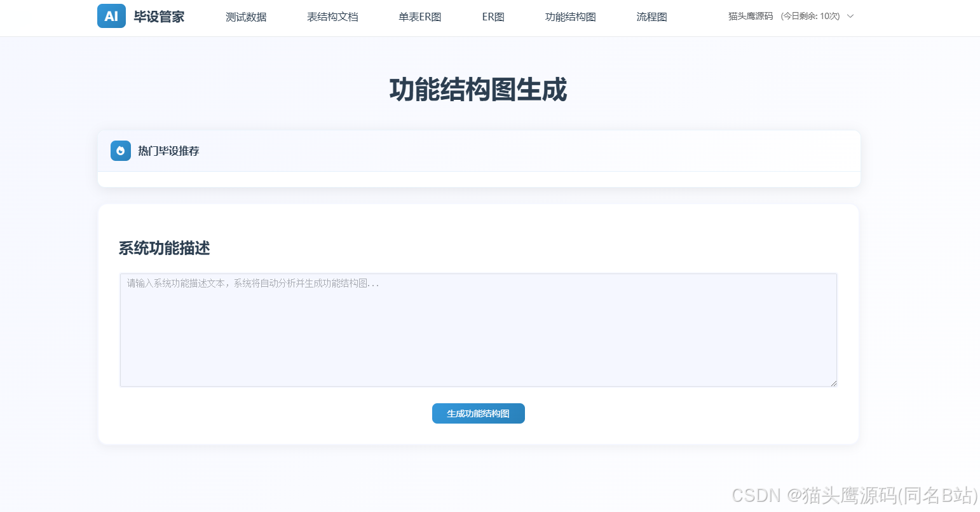The image size is (980, 512).
Task: Click the textarea resize handle corner
Action: 834,383
